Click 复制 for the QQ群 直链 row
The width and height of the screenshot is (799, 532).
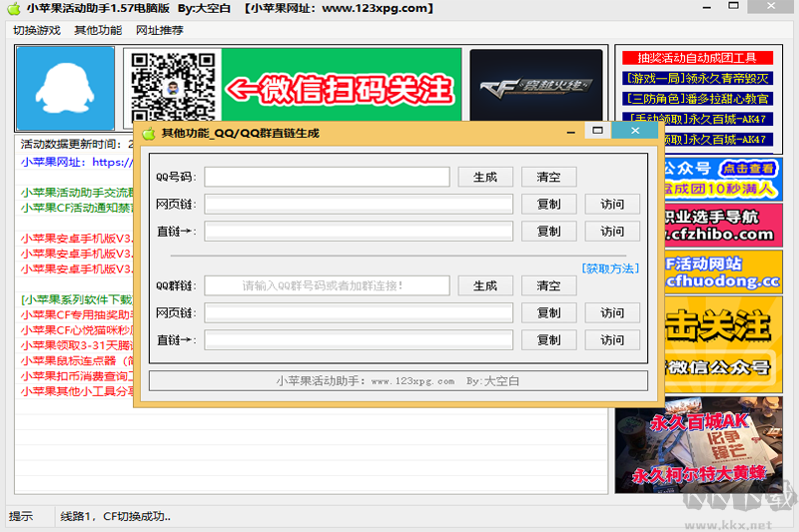click(548, 340)
